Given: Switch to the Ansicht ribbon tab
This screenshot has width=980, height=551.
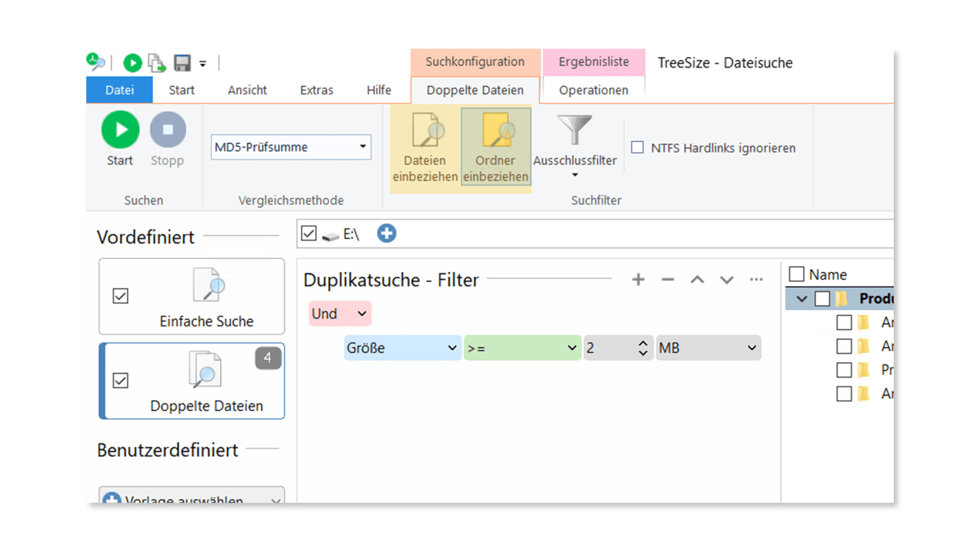Looking at the screenshot, I should point(248,90).
